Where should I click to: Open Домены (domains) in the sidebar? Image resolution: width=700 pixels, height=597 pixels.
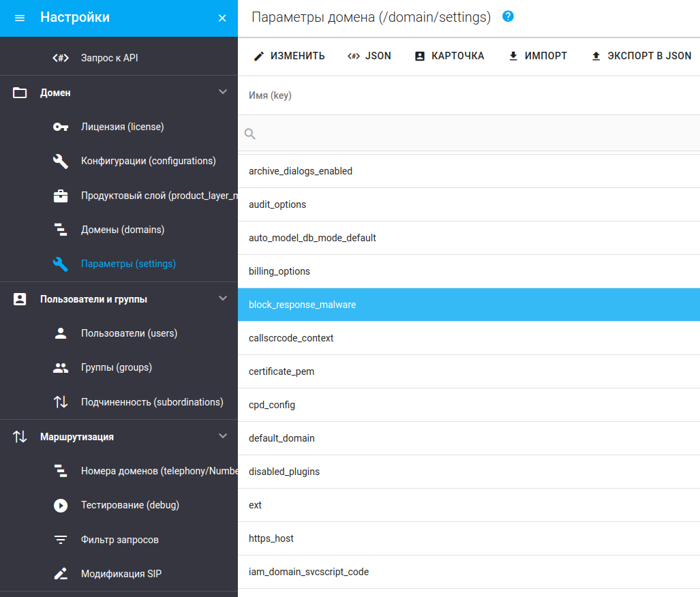(122, 230)
